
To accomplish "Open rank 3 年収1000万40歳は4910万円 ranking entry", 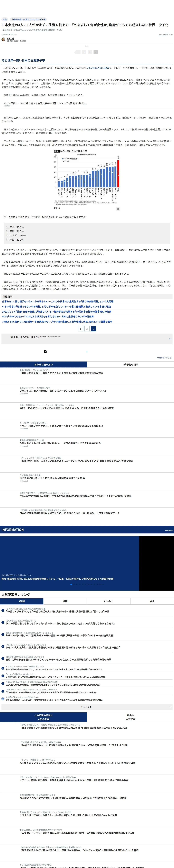I will [59, 636].
